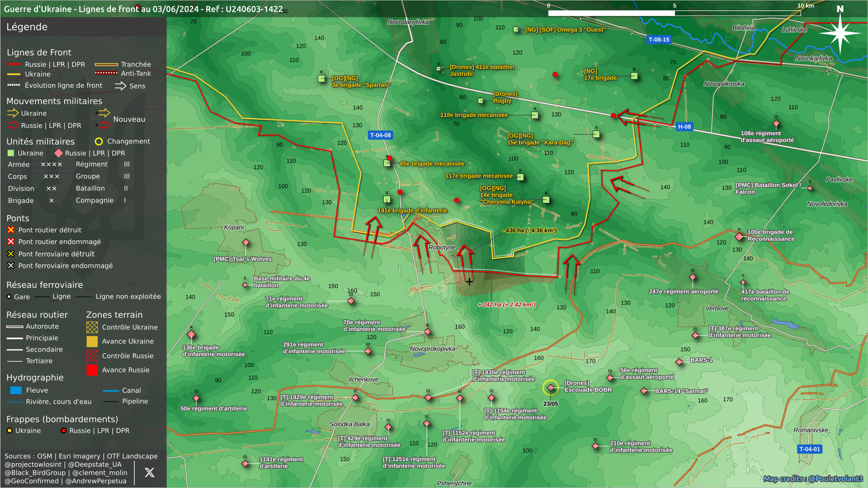This screenshot has height=488, width=868.
Task: Click the X (Twitter) logo icon
Action: click(x=149, y=473)
